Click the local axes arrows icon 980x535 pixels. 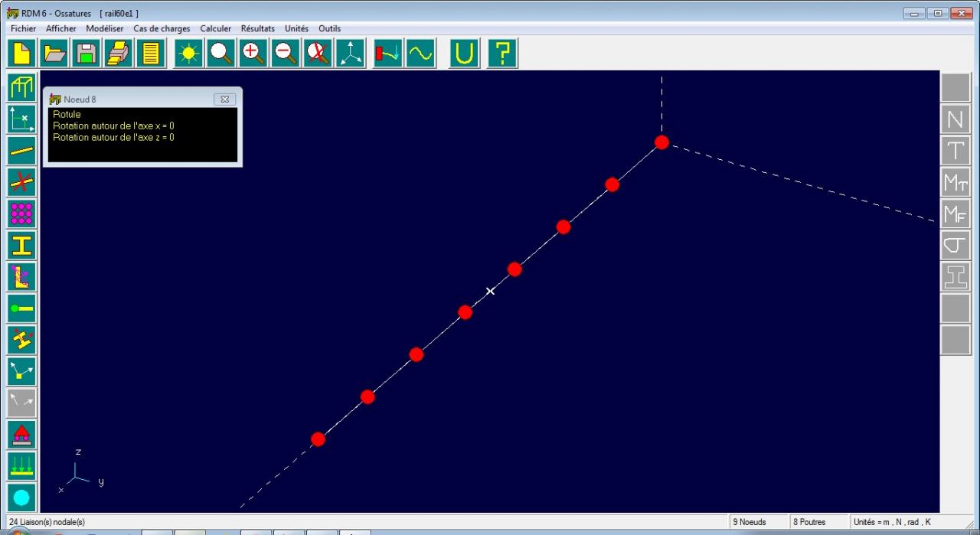21,371
